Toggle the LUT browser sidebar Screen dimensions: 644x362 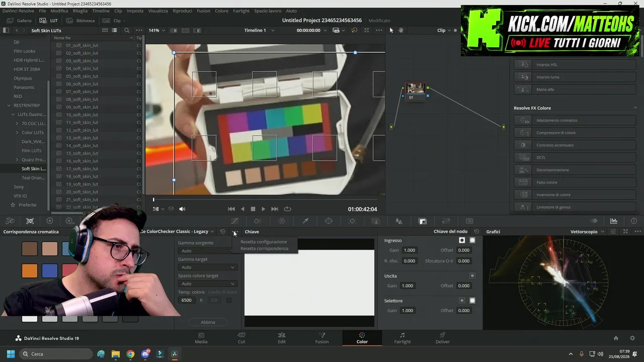(x=6, y=30)
